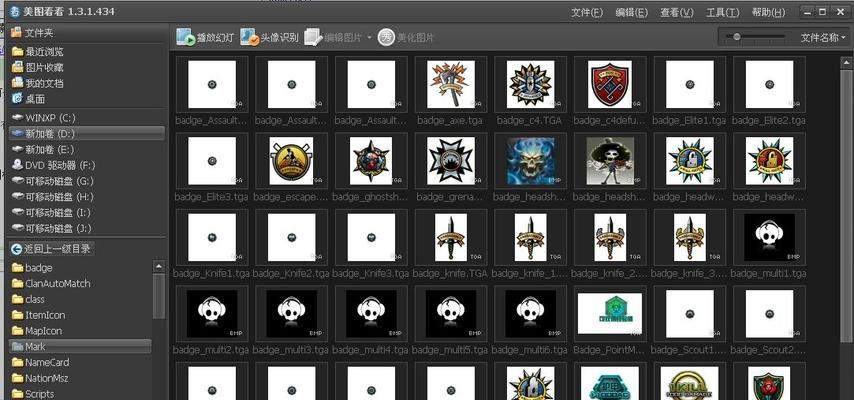The image size is (854, 400).
Task: Select the WINXP (C:) drive
Action: click(x=44, y=118)
